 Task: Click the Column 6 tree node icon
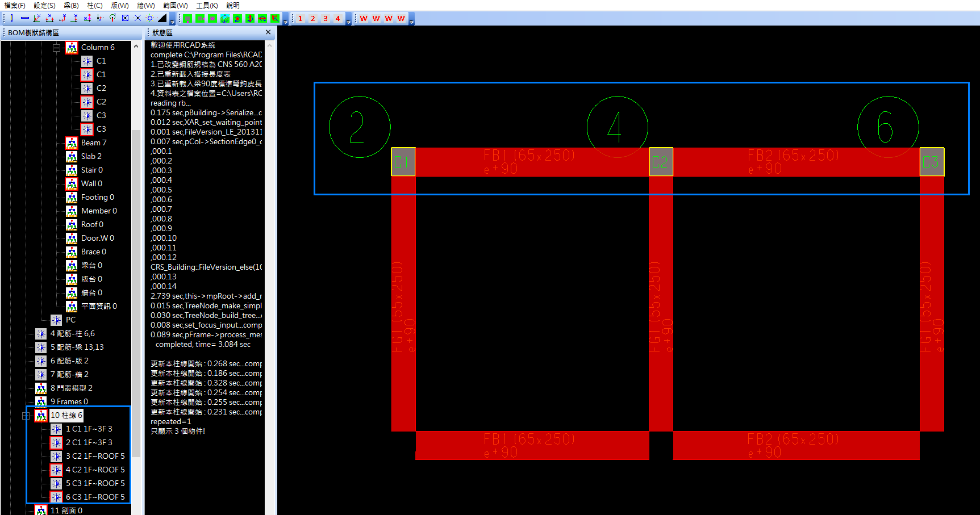click(x=72, y=48)
